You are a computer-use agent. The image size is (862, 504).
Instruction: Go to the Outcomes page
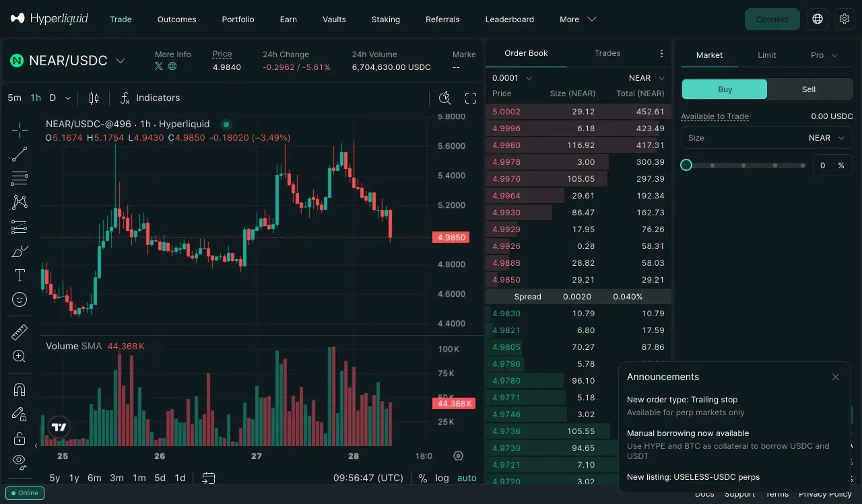coord(176,20)
